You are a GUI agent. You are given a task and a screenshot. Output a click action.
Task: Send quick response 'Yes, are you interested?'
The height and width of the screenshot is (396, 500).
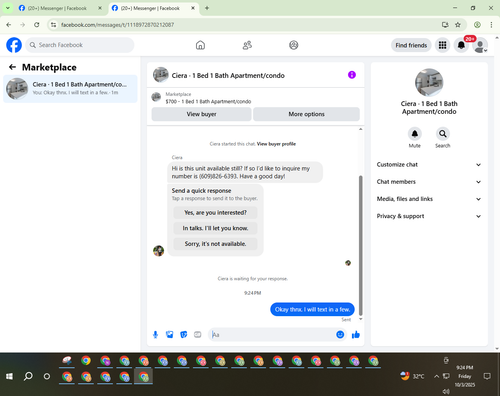pyautogui.click(x=215, y=212)
